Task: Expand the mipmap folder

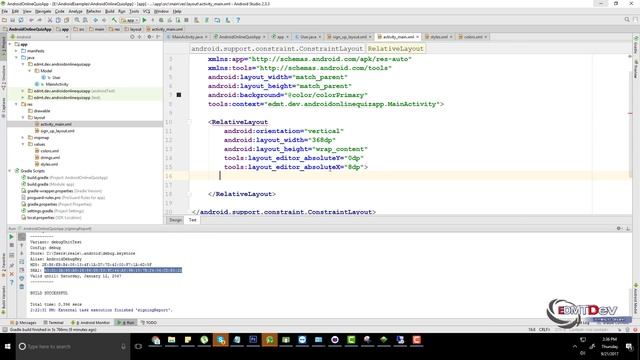Action: point(23,138)
